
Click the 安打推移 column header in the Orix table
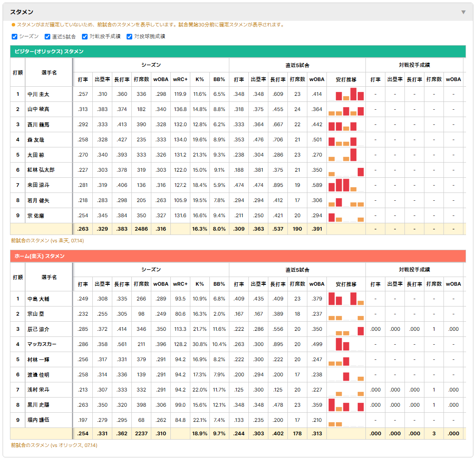(x=346, y=79)
